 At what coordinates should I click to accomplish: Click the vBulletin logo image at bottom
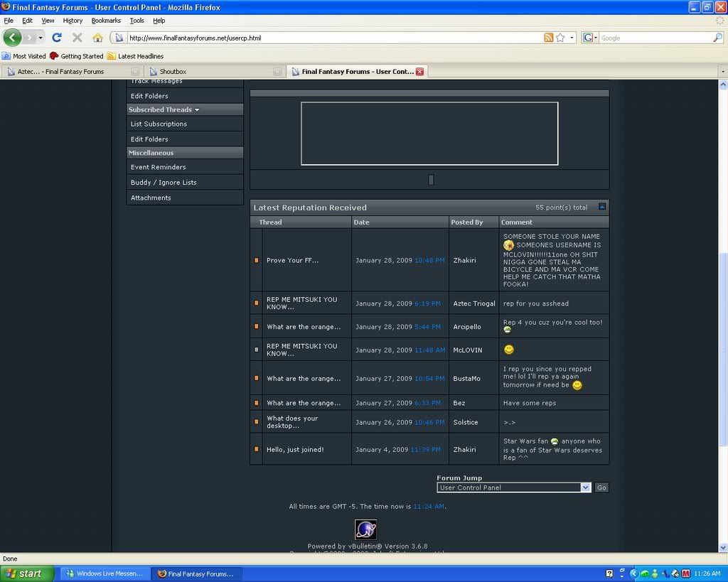365,529
